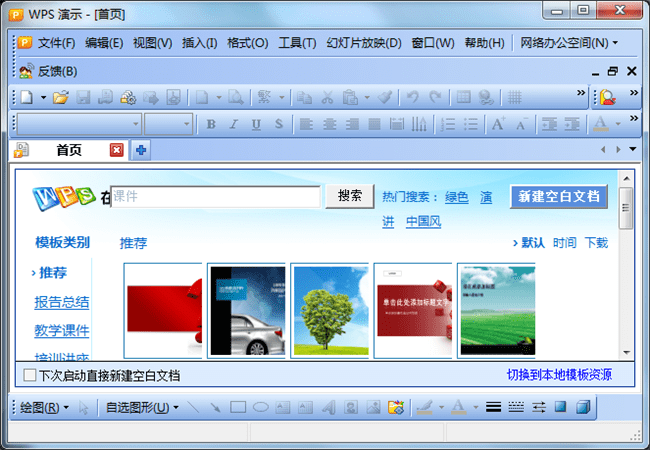
Task: Open the font color dropdown arrow in formatting toolbar
Action: point(618,124)
